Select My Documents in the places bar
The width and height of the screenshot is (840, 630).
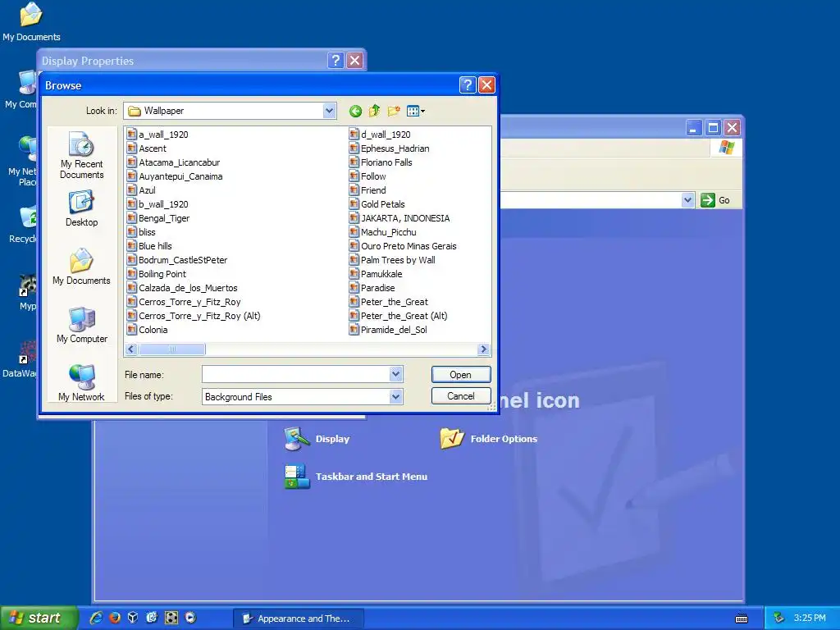tap(81, 267)
